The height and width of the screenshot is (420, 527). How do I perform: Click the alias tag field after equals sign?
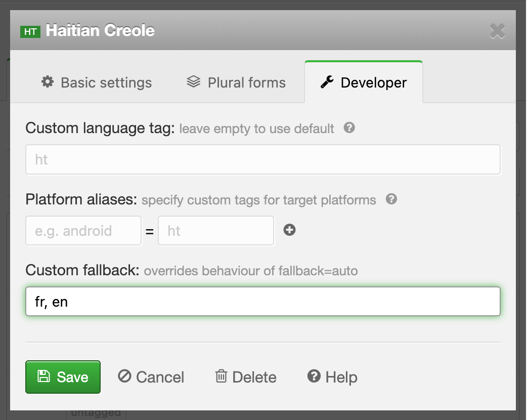point(216,231)
